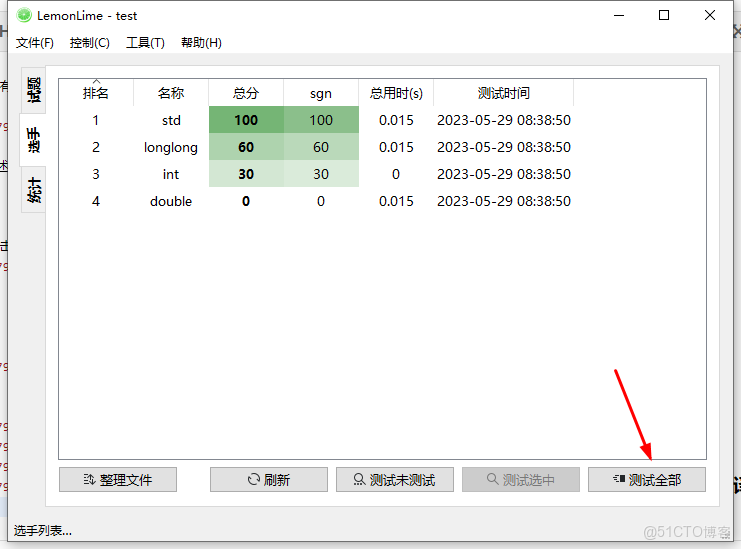Viewport: 741px width, 549px height.
Task: Open the 控制(C) menu
Action: [89, 43]
